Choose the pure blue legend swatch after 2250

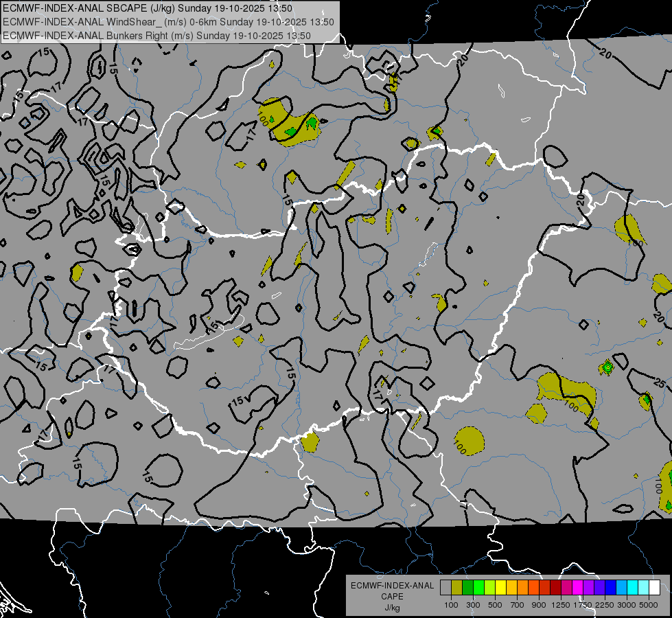[610, 588]
